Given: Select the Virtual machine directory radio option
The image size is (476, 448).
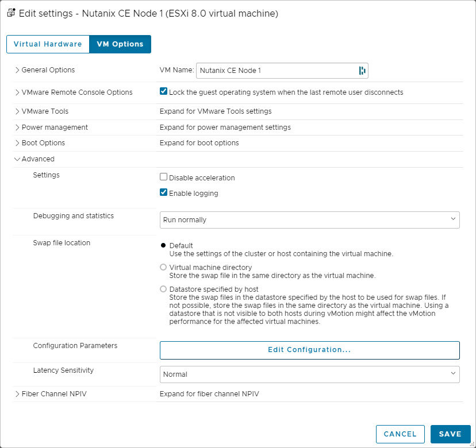Looking at the screenshot, I should pos(163,267).
